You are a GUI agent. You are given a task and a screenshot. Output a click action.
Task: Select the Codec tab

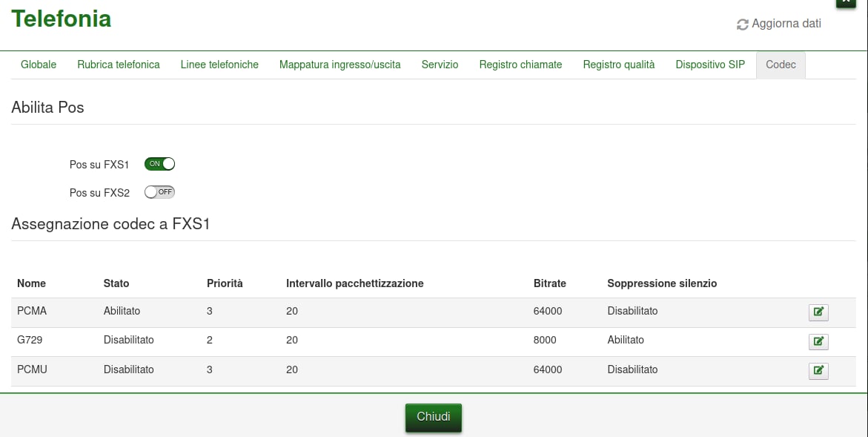point(781,65)
